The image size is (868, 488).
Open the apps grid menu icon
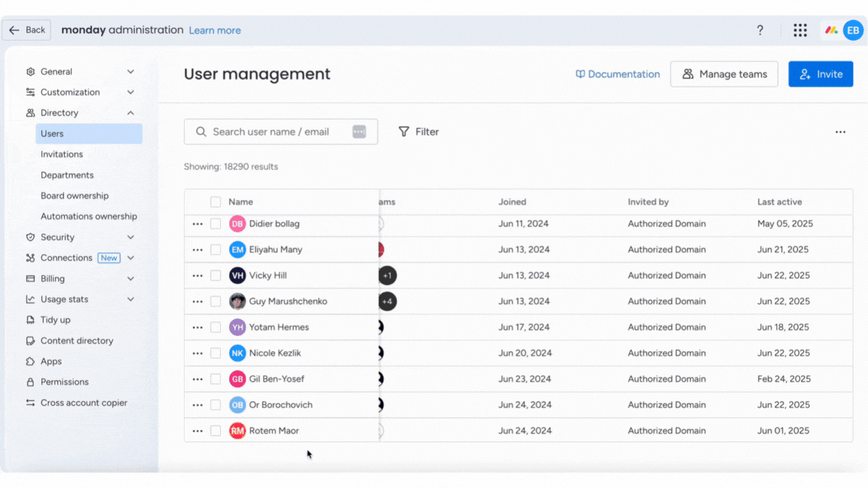click(x=800, y=30)
